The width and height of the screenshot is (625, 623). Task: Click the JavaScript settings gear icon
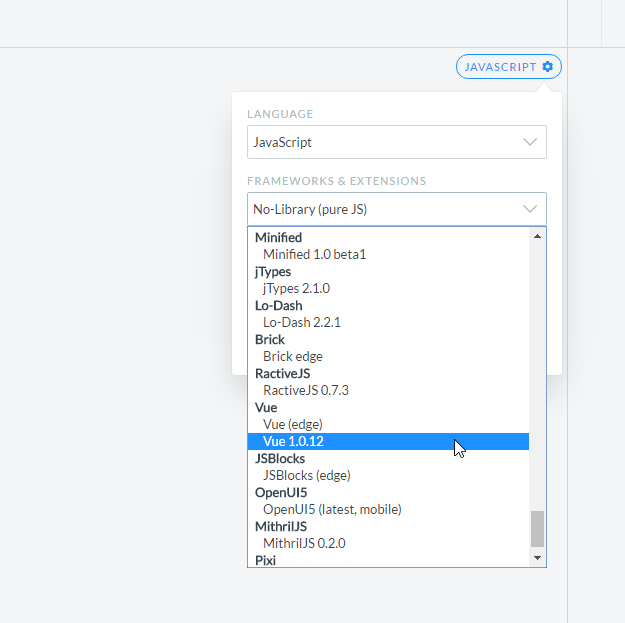(x=548, y=67)
